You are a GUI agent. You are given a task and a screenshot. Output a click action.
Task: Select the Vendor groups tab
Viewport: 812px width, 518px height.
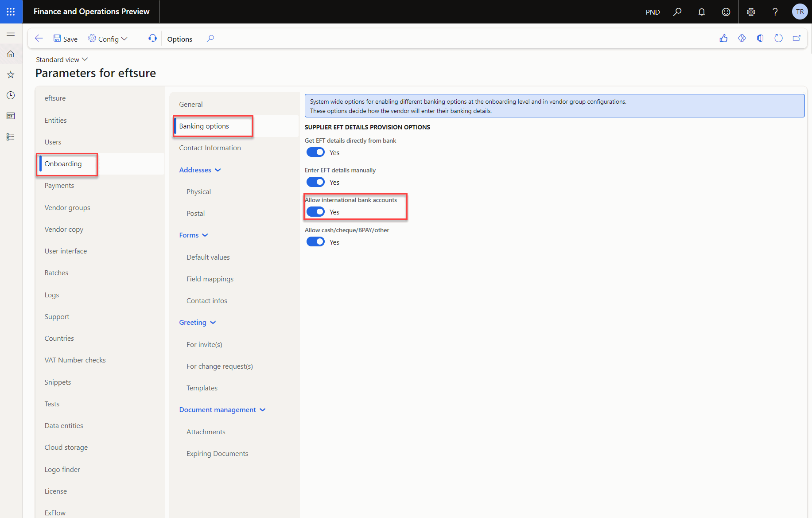(100, 207)
